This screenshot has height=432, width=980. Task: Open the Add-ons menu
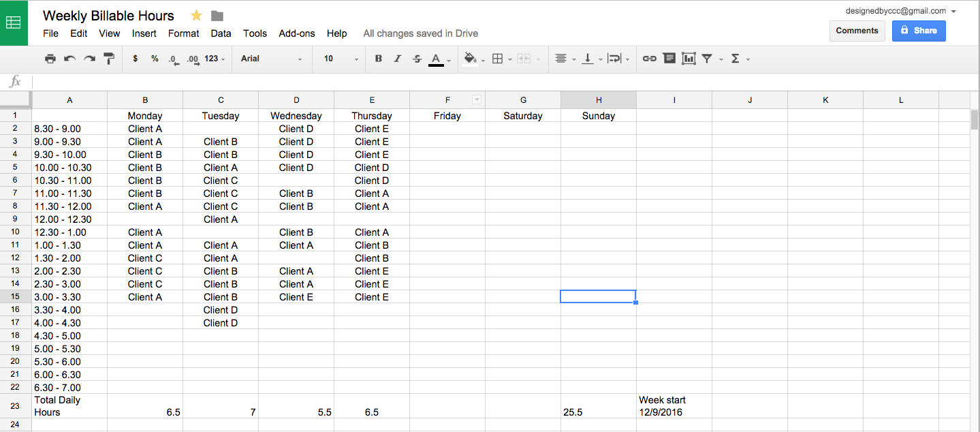(x=297, y=33)
